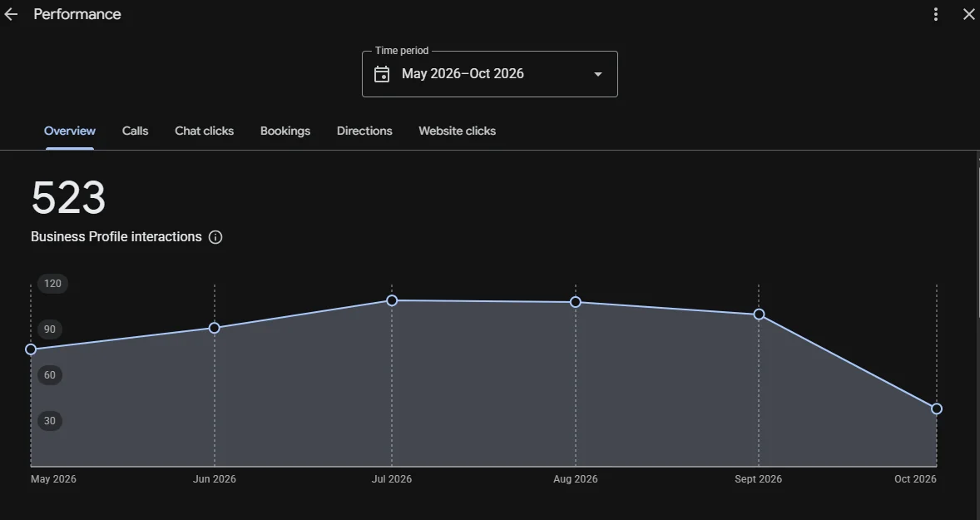Image resolution: width=980 pixels, height=520 pixels.
Task: Click the 90 y-axis label
Action: pyautogui.click(x=49, y=329)
